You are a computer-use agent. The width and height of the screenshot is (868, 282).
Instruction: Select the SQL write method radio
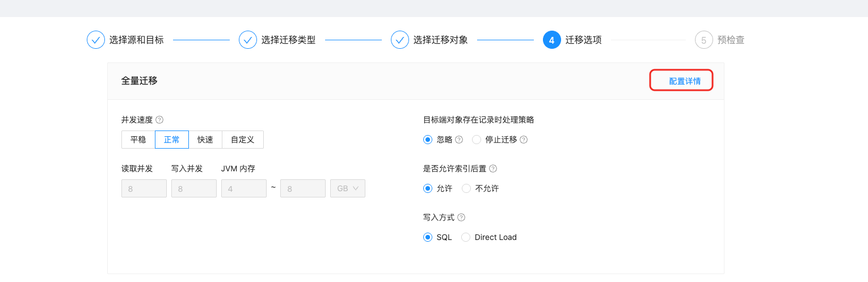[428, 237]
